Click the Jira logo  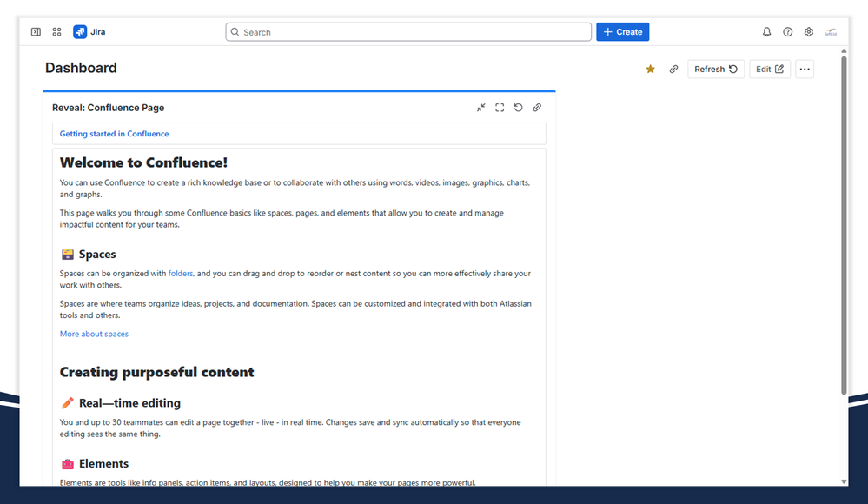pyautogui.click(x=89, y=32)
